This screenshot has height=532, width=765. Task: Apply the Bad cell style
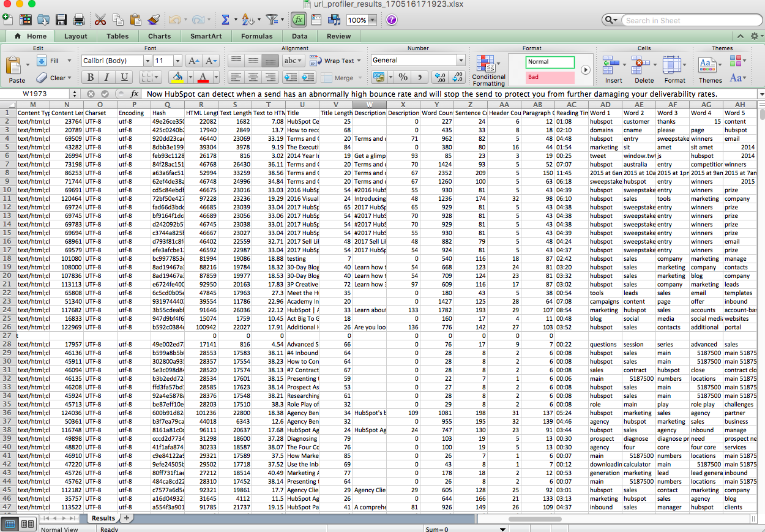pyautogui.click(x=550, y=78)
